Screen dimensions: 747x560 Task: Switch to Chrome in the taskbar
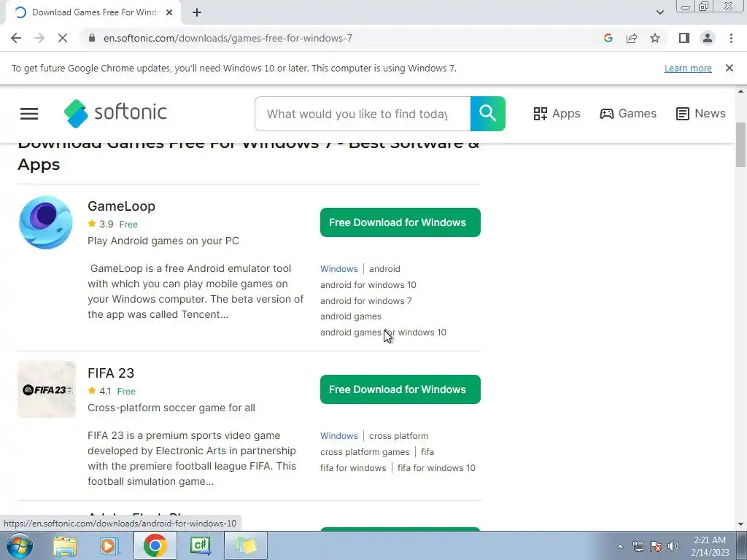[155, 545]
